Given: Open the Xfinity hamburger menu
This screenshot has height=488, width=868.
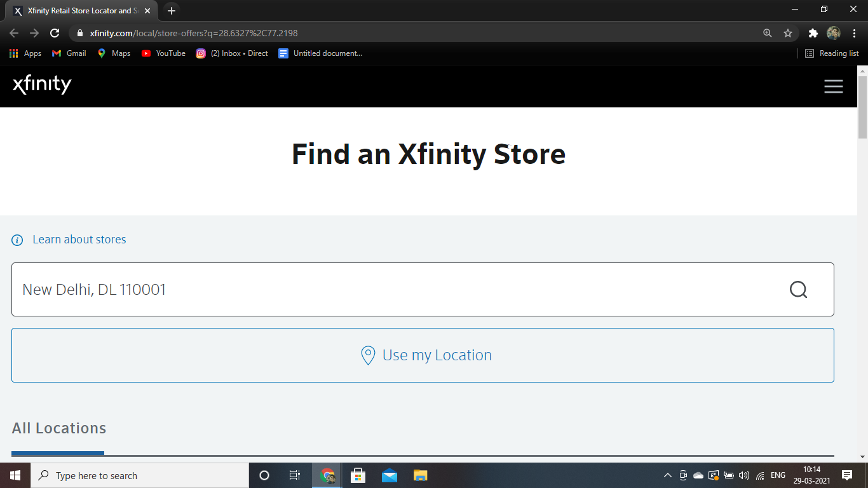Looking at the screenshot, I should click(x=834, y=86).
